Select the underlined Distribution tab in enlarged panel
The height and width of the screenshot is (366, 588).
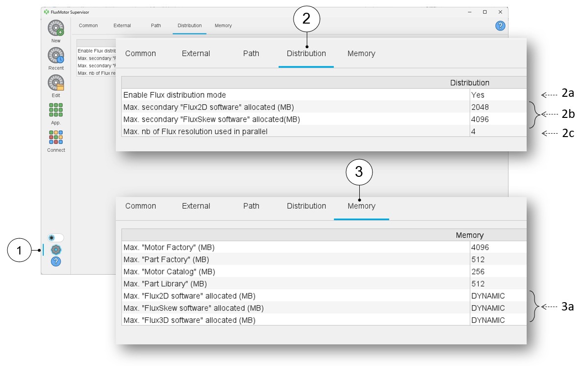pyautogui.click(x=306, y=54)
